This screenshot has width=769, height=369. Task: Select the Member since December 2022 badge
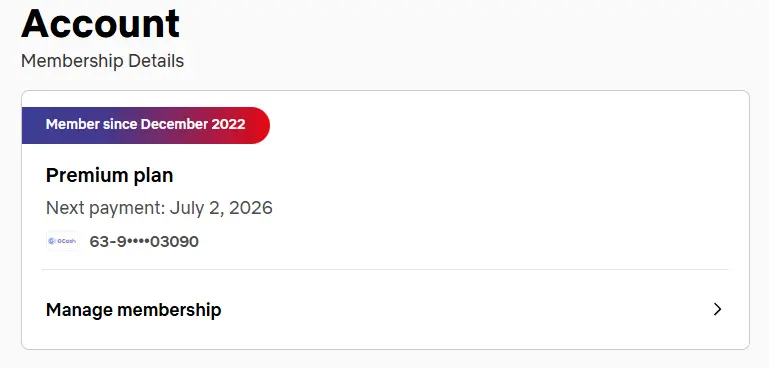tap(146, 125)
